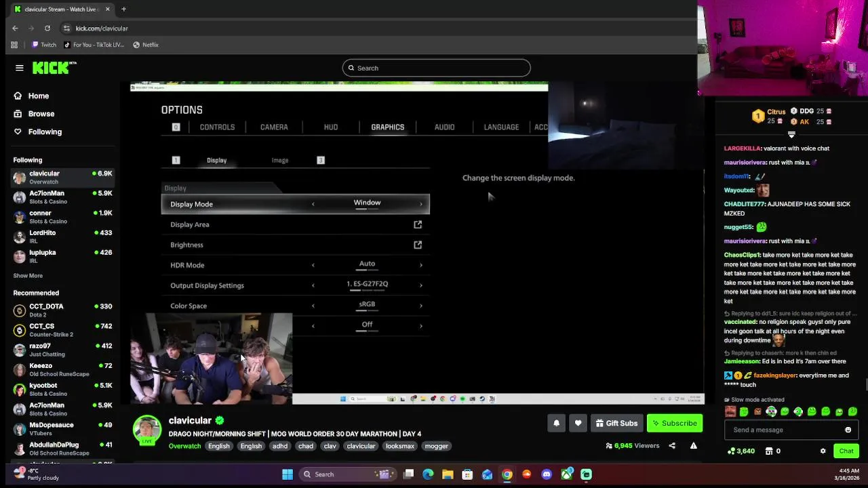Click the notification bell icon under the stream

556,423
